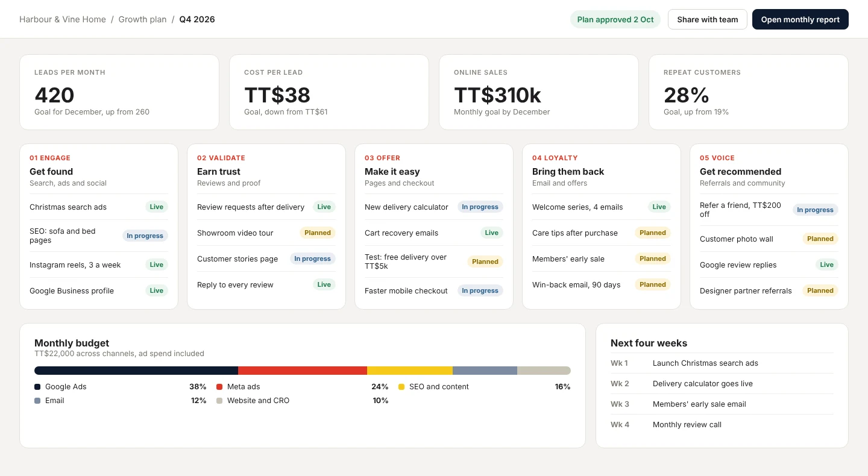Click the Live badge beside Cart recovery emails
The height and width of the screenshot is (476, 868).
click(492, 233)
